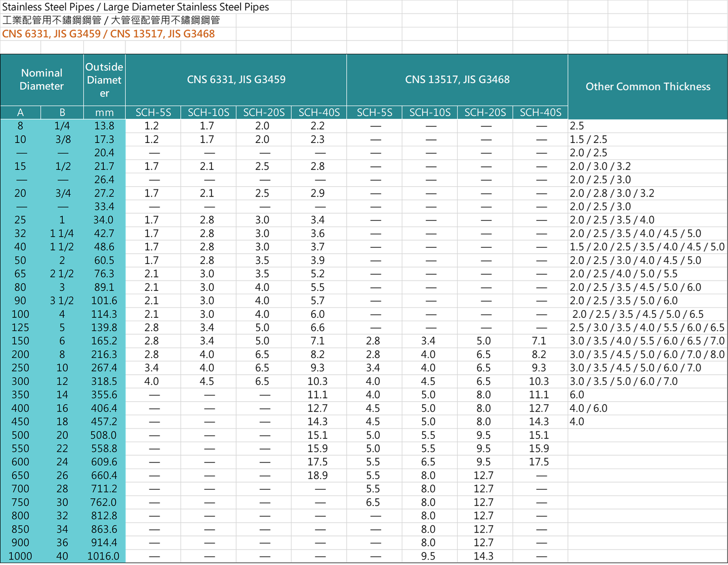Click outside diameter '1016.0' cell
Viewport: 728px width, 565px height.
104,556
